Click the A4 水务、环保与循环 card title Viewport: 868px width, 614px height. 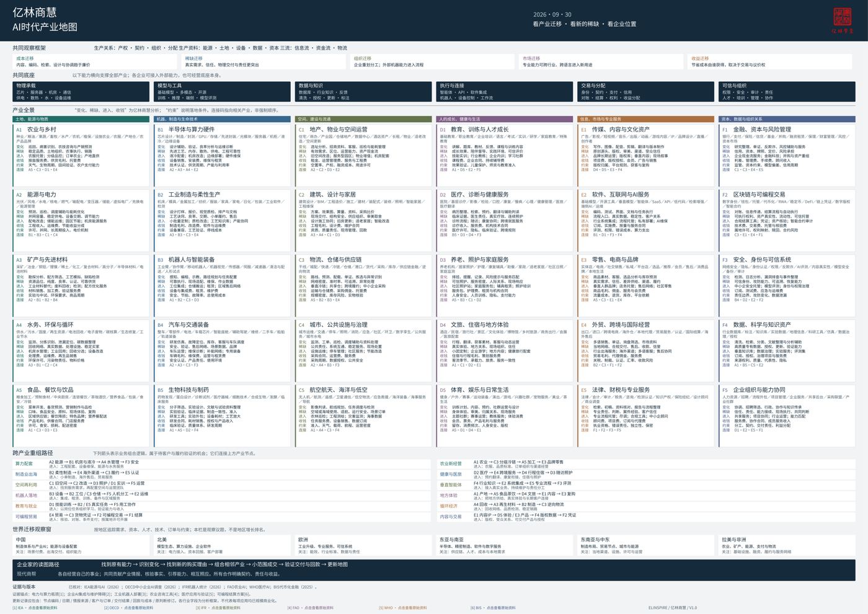(45, 325)
